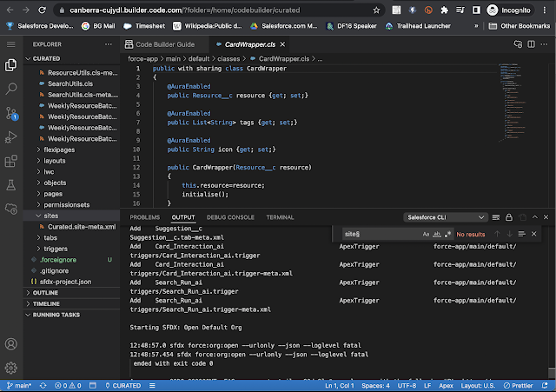Open Explorer more actions ellipsis

[x=109, y=44]
